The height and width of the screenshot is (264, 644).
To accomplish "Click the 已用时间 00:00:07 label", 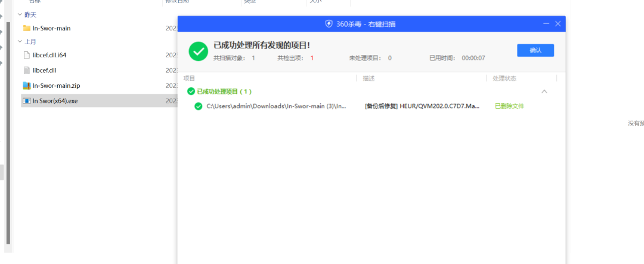I will [x=457, y=58].
